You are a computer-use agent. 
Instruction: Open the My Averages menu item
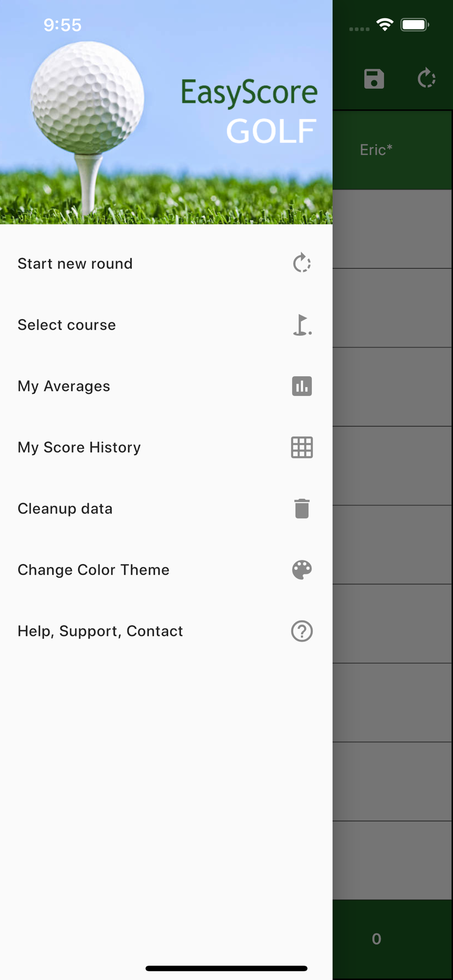point(166,386)
